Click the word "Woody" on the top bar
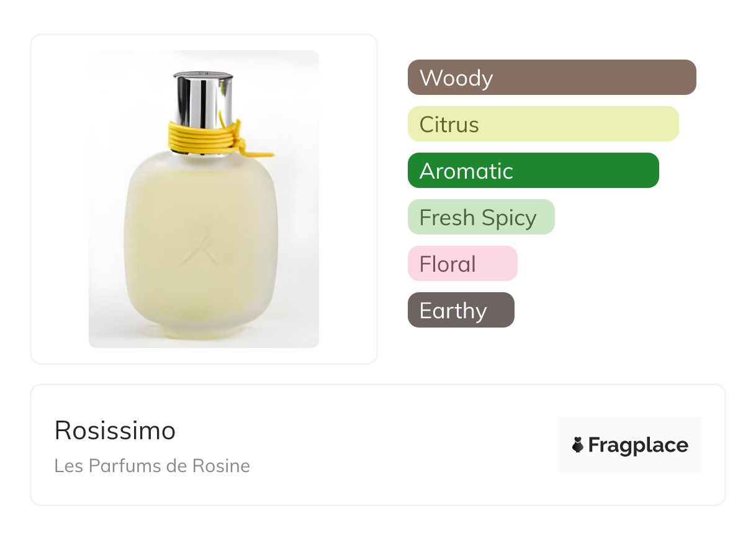 pos(456,78)
